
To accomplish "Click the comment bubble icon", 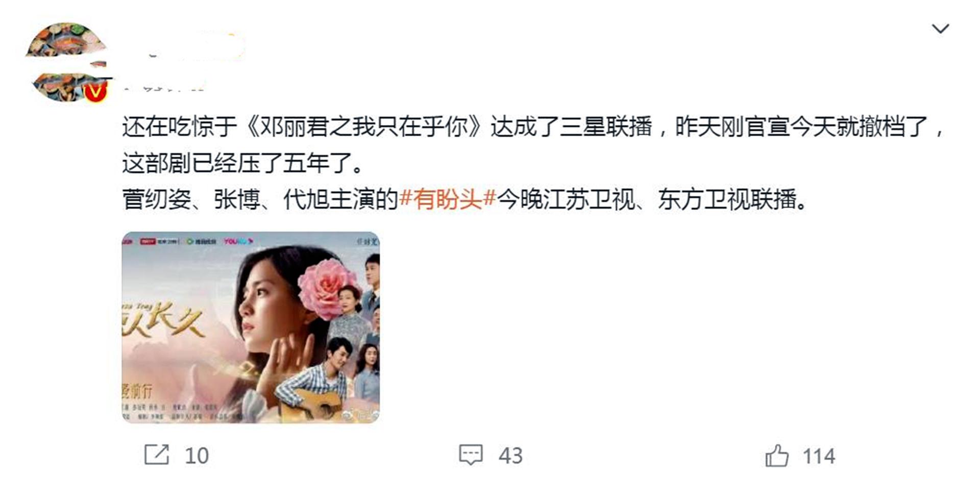I will (x=471, y=454).
